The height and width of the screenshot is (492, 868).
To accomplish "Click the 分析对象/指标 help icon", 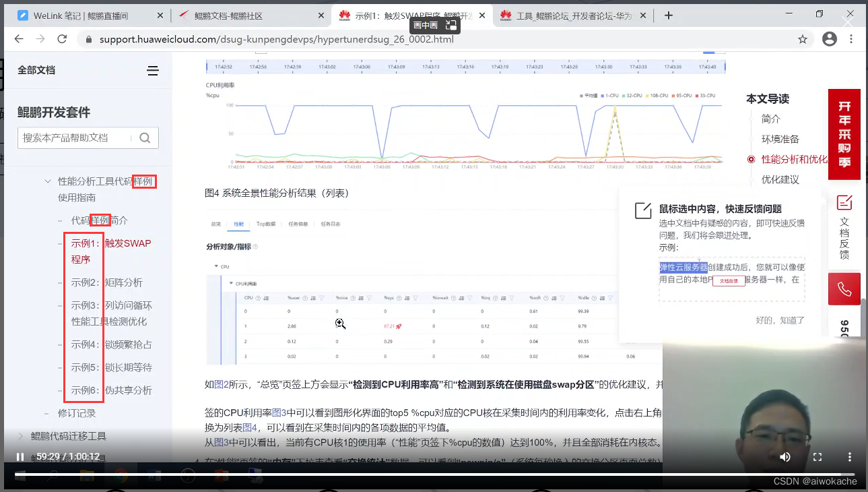I will (255, 247).
